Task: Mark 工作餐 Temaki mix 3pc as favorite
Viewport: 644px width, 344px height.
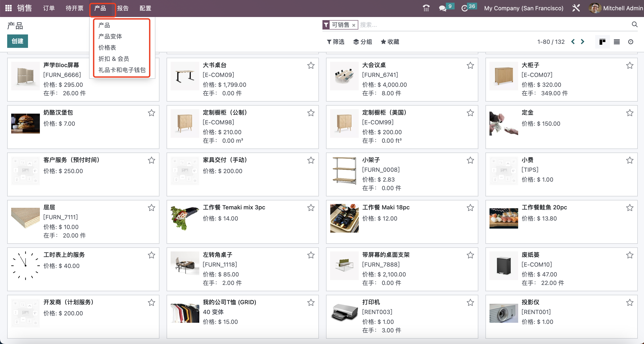Action: (x=311, y=208)
